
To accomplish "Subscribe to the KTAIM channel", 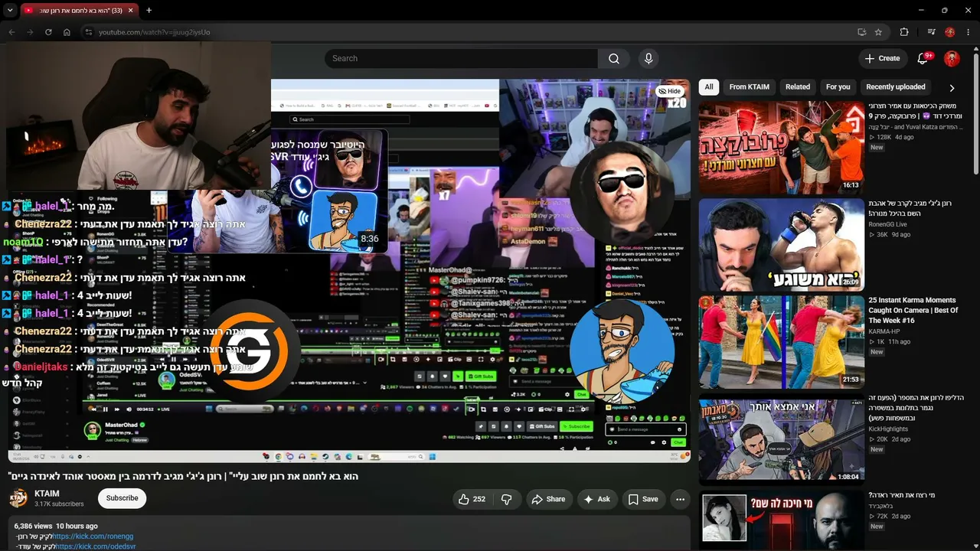I will [x=122, y=498].
